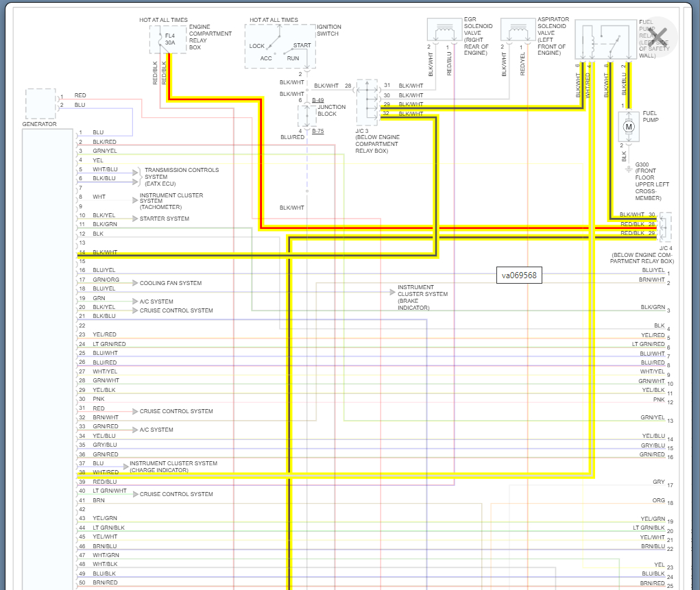Click the va069568 diagram ID label
Image resolution: width=700 pixels, height=590 pixels.
pyautogui.click(x=519, y=275)
